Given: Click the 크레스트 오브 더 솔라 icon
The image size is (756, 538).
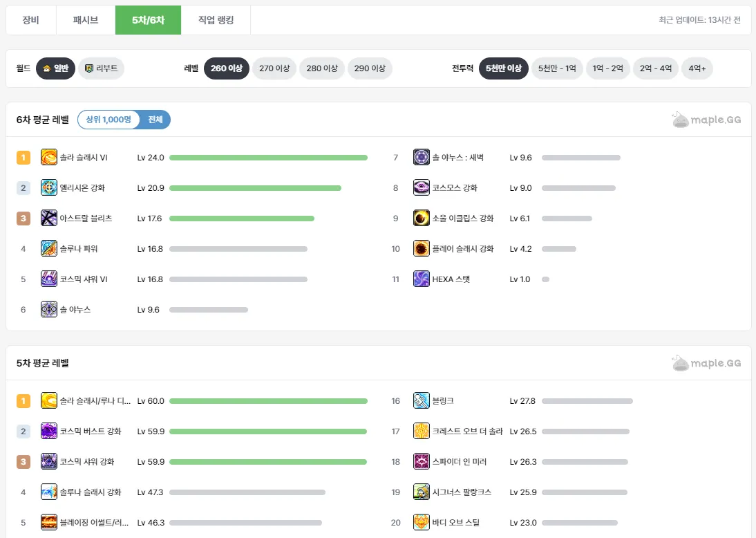Looking at the screenshot, I should pos(422,431).
